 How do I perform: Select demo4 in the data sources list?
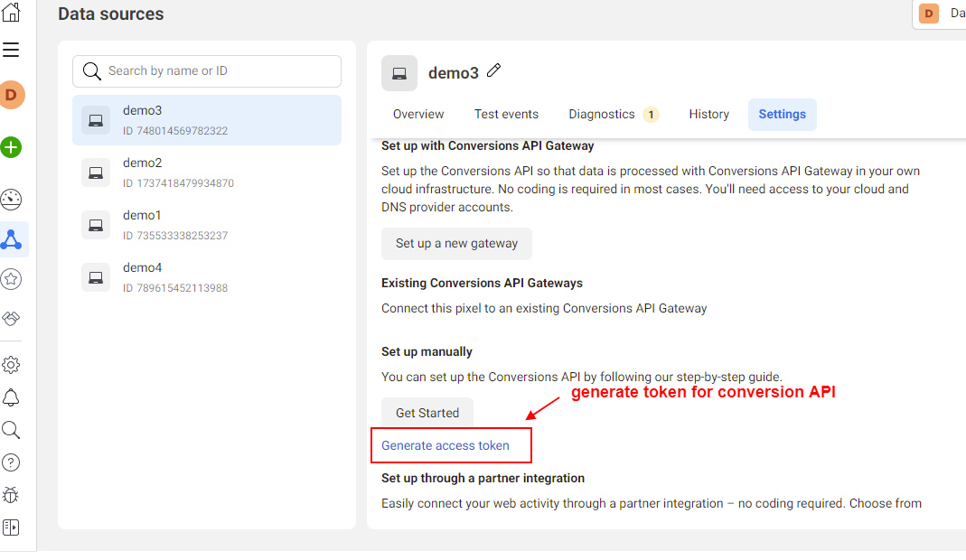(207, 277)
